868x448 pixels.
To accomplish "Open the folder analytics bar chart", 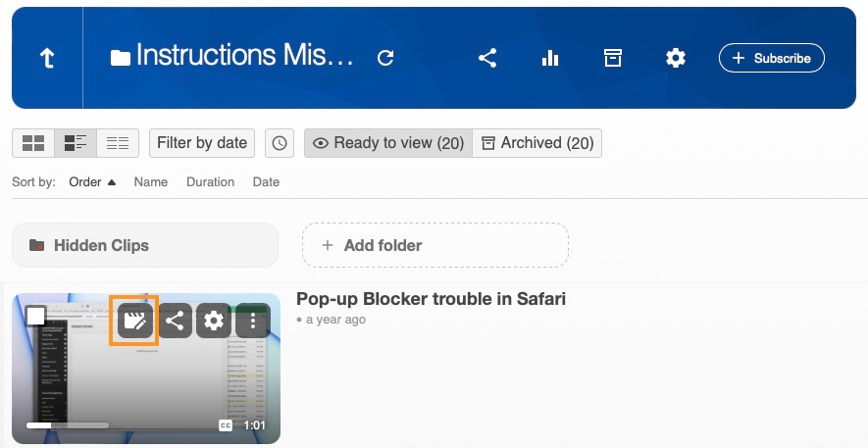I will click(550, 59).
